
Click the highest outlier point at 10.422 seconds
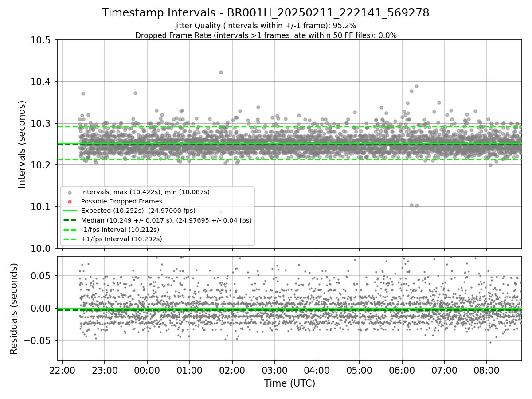[221, 72]
